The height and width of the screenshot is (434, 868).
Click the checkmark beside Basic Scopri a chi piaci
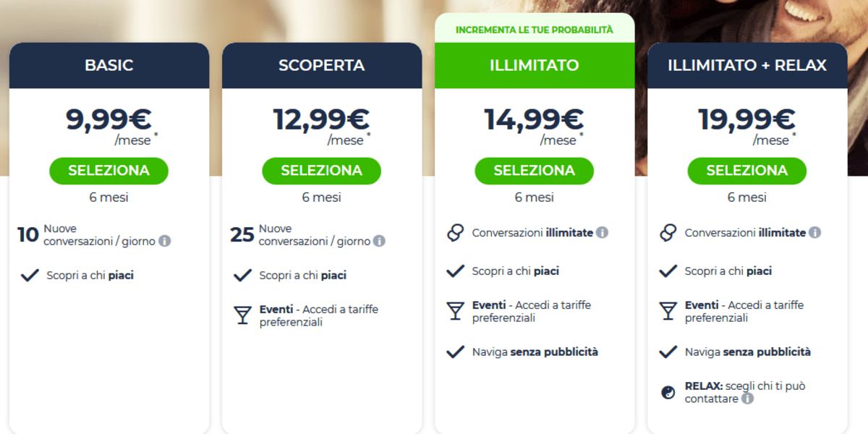[x=30, y=275]
